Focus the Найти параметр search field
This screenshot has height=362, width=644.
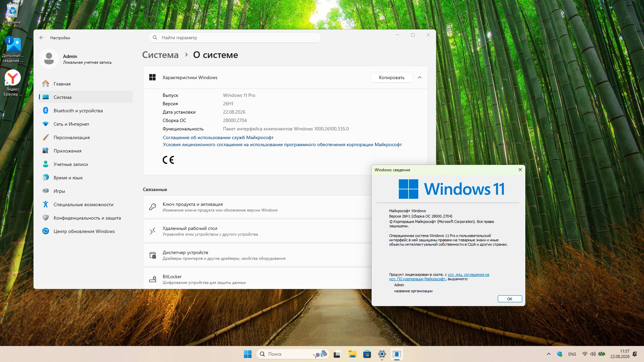tap(235, 38)
